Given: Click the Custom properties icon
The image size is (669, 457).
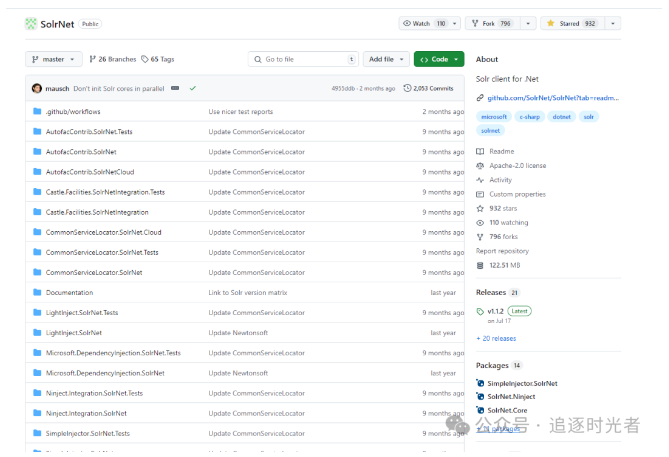Looking at the screenshot, I should click(480, 194).
